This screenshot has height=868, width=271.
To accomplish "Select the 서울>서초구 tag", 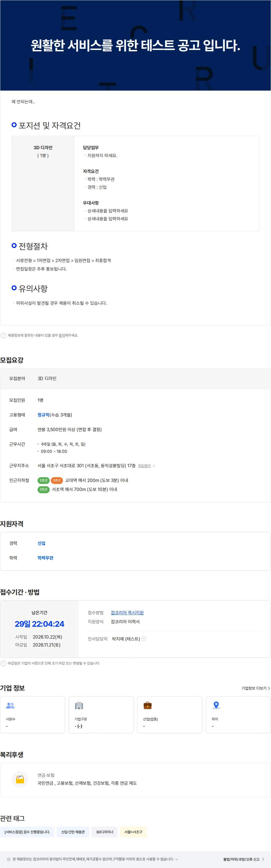I will 134,832.
